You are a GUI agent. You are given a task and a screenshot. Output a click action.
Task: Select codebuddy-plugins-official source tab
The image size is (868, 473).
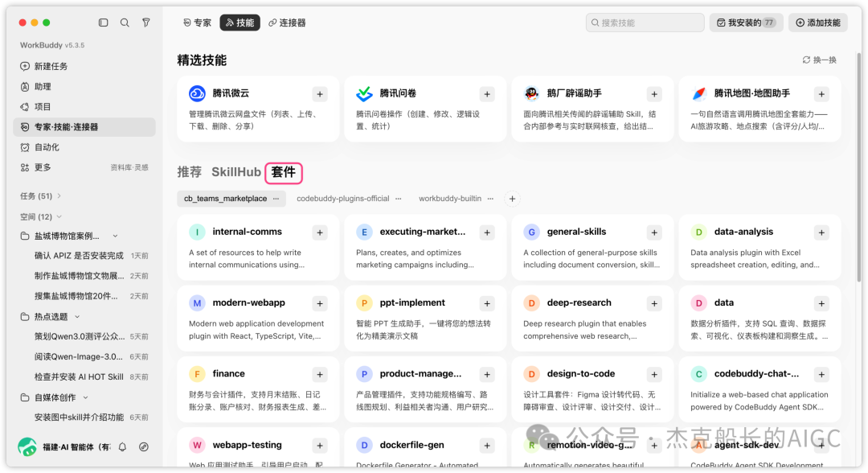(343, 199)
